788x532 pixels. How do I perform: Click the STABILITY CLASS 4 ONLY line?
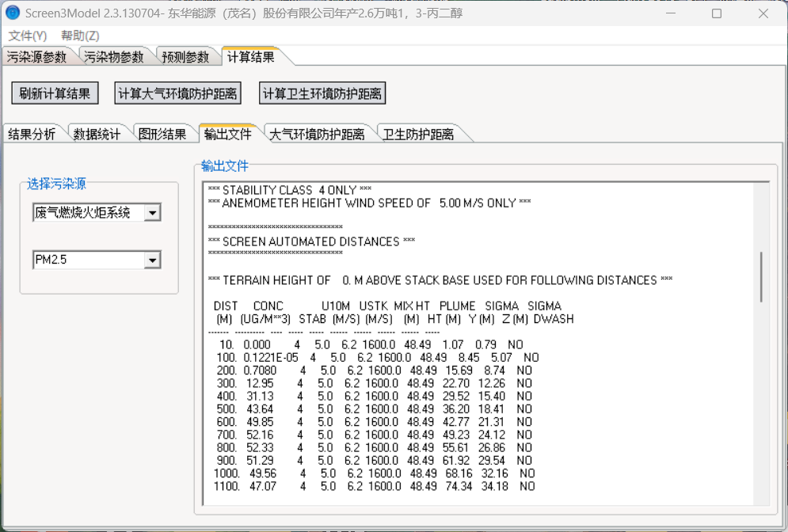[x=290, y=190]
